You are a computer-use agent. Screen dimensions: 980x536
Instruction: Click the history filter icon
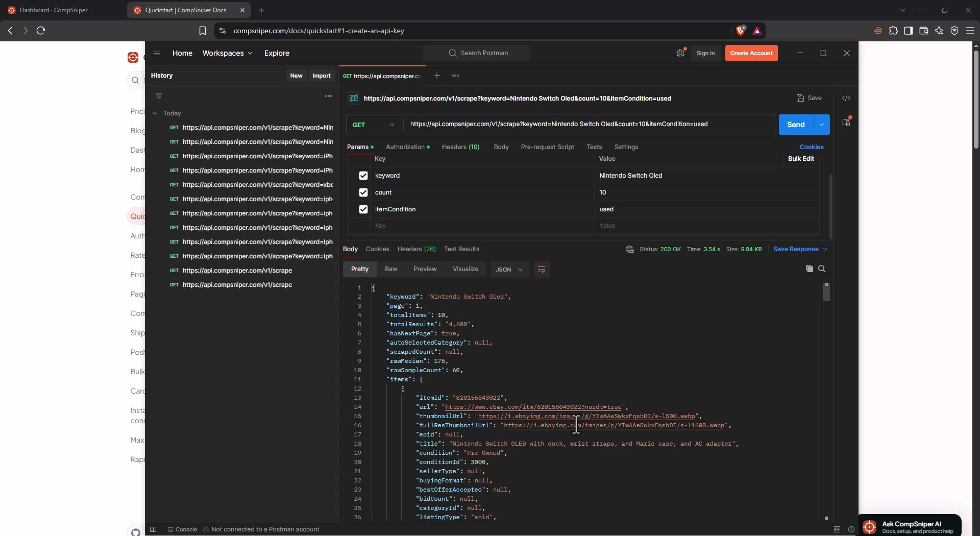(x=159, y=96)
